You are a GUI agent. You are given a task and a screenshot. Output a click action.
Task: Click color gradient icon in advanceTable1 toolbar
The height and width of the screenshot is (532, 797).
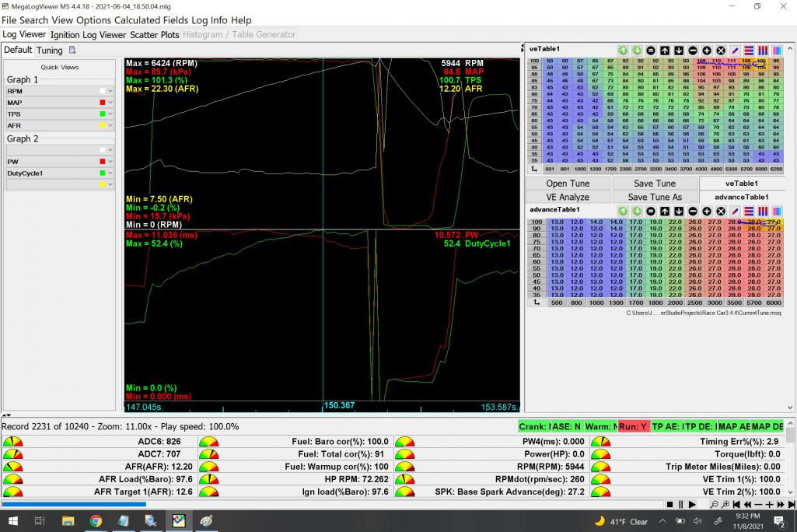[x=778, y=211]
